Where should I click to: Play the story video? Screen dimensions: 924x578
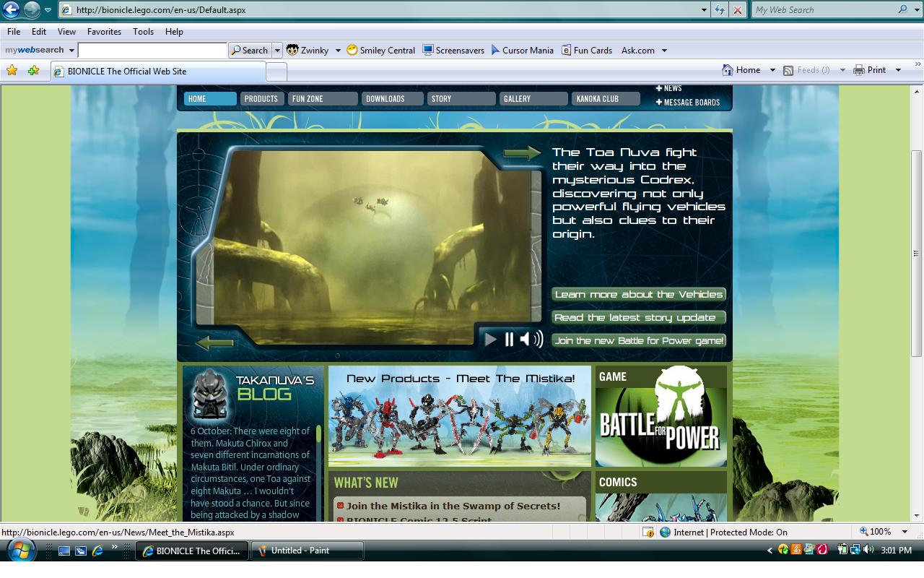[x=491, y=339]
